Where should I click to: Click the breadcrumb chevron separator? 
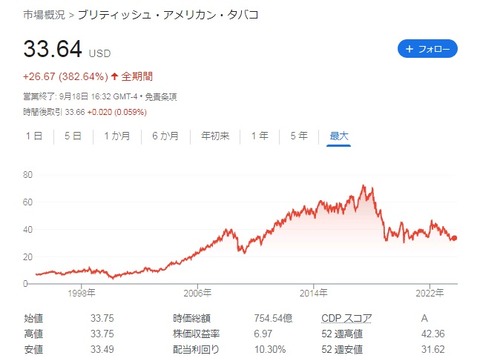point(71,16)
